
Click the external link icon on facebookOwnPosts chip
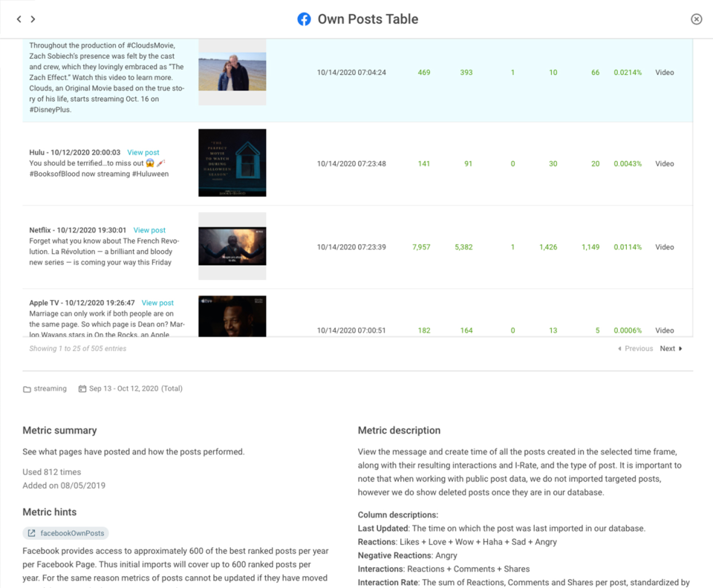pyautogui.click(x=32, y=532)
